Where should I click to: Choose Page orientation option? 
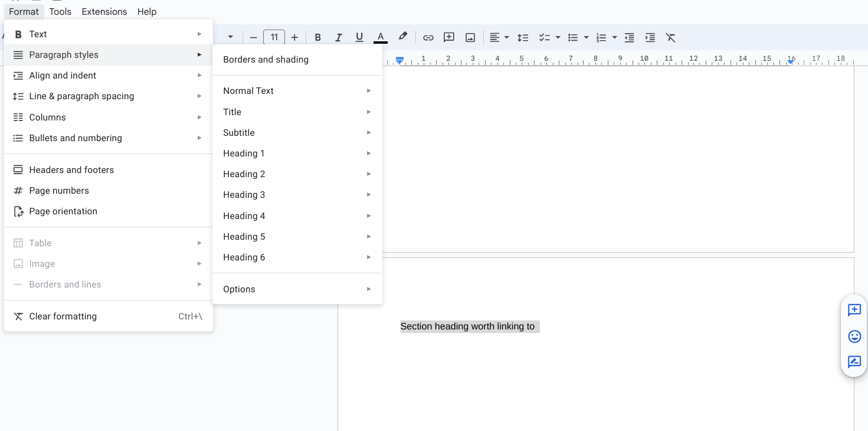pyautogui.click(x=109, y=211)
